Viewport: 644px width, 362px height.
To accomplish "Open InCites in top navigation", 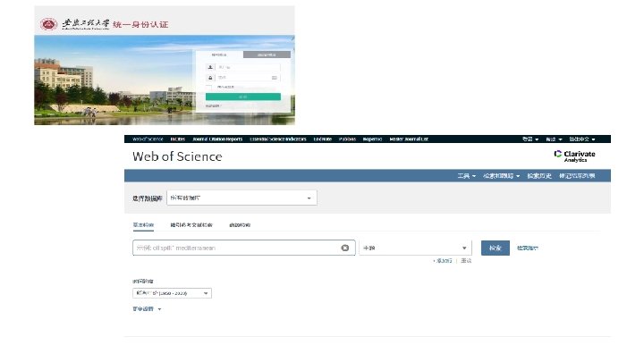I will (x=178, y=139).
